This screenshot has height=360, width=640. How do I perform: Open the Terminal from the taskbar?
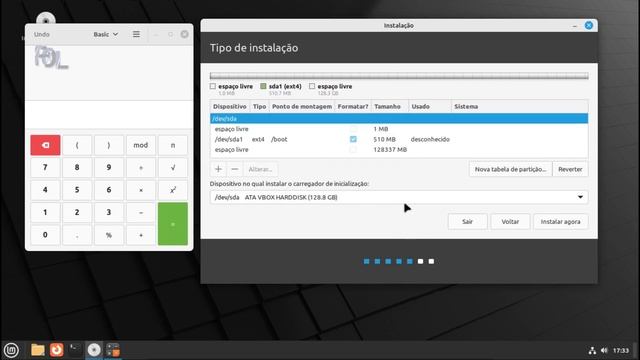(x=75, y=350)
